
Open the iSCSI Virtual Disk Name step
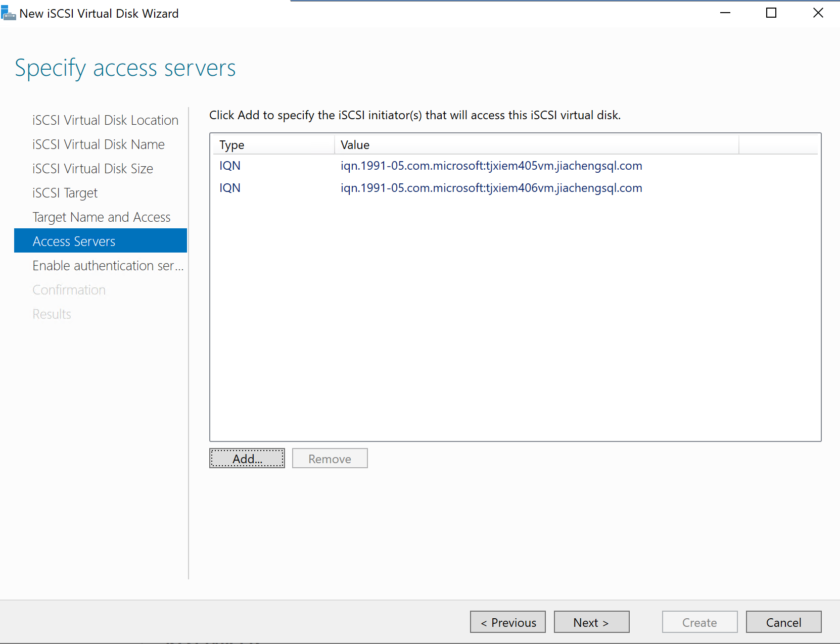click(99, 144)
